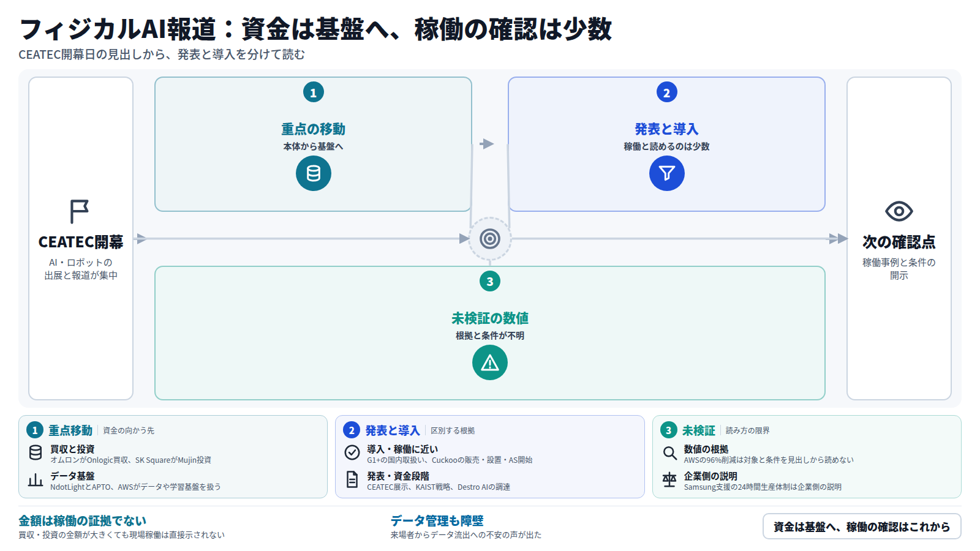Click the line オムロンがOnlogic買収、SK SquareがMujin投資

(x=130, y=460)
